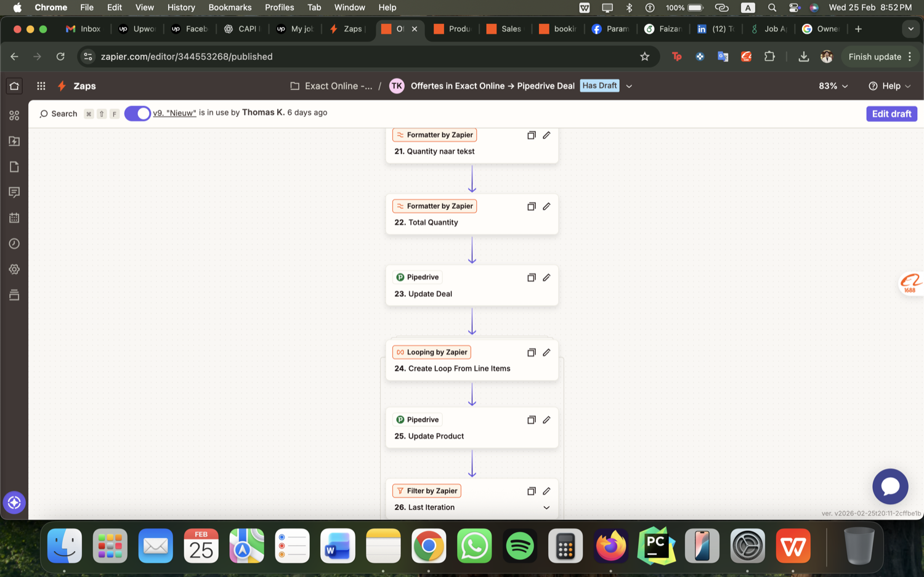Switch to the booking browser tab
The image size is (924, 577).
point(557,29)
